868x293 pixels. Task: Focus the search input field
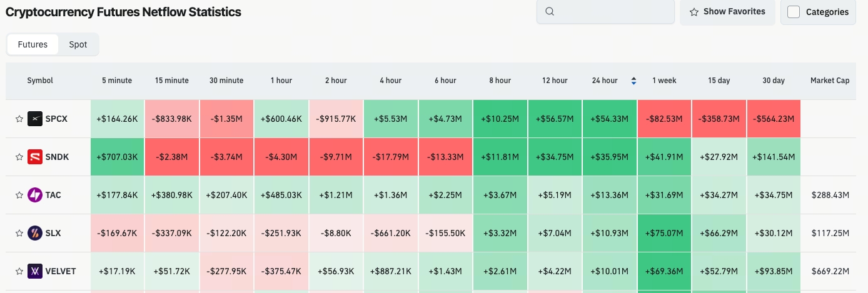pos(605,11)
